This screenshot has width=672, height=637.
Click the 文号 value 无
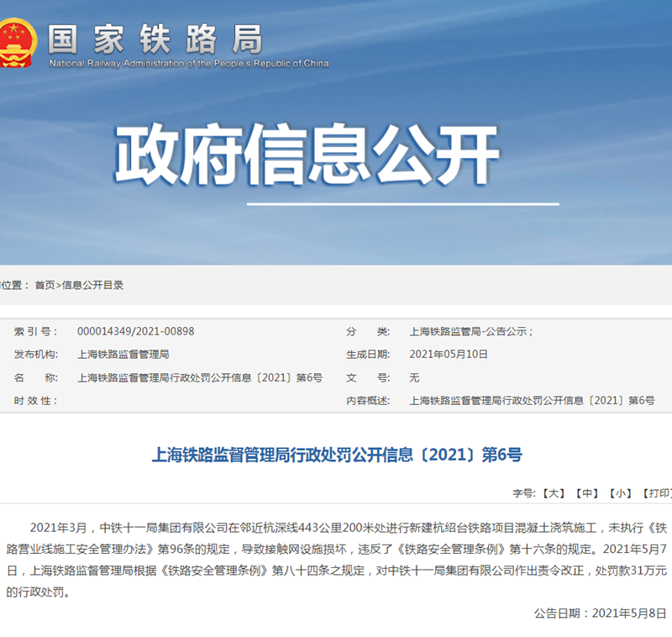click(414, 377)
